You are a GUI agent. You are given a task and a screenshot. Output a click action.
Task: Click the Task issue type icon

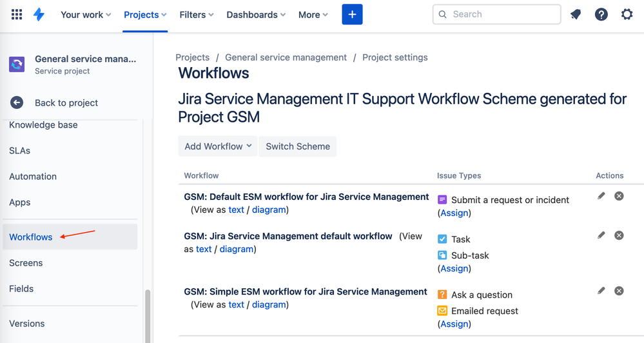coord(442,239)
